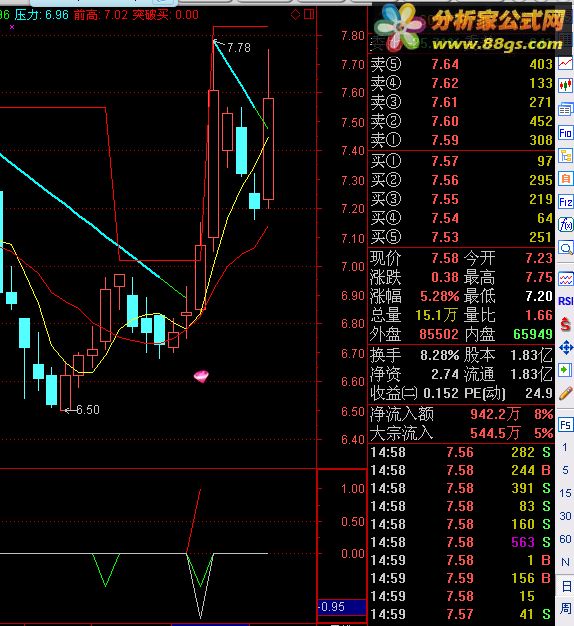Switch to weekly 周 period
The height and width of the screenshot is (626, 574).
click(x=566, y=609)
